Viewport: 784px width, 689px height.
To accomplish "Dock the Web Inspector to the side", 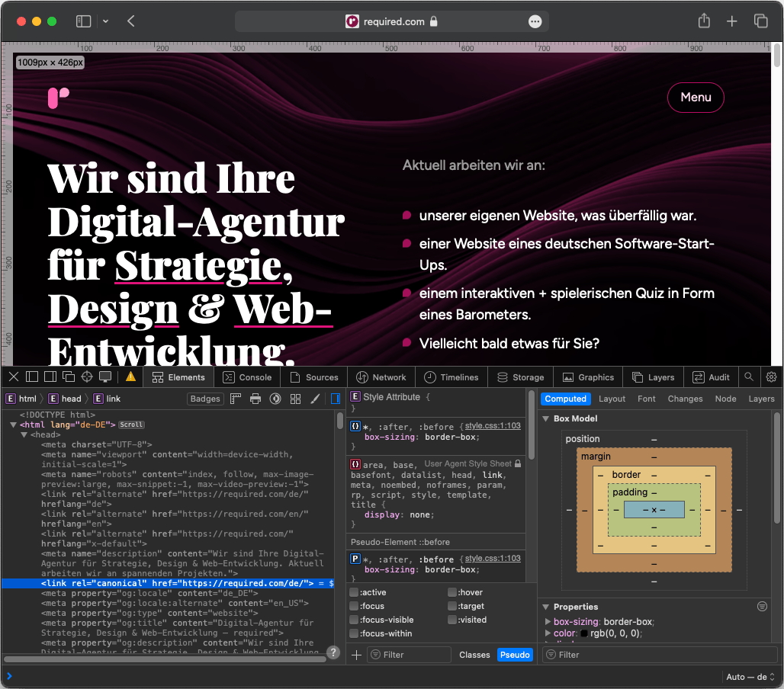I will tap(50, 376).
